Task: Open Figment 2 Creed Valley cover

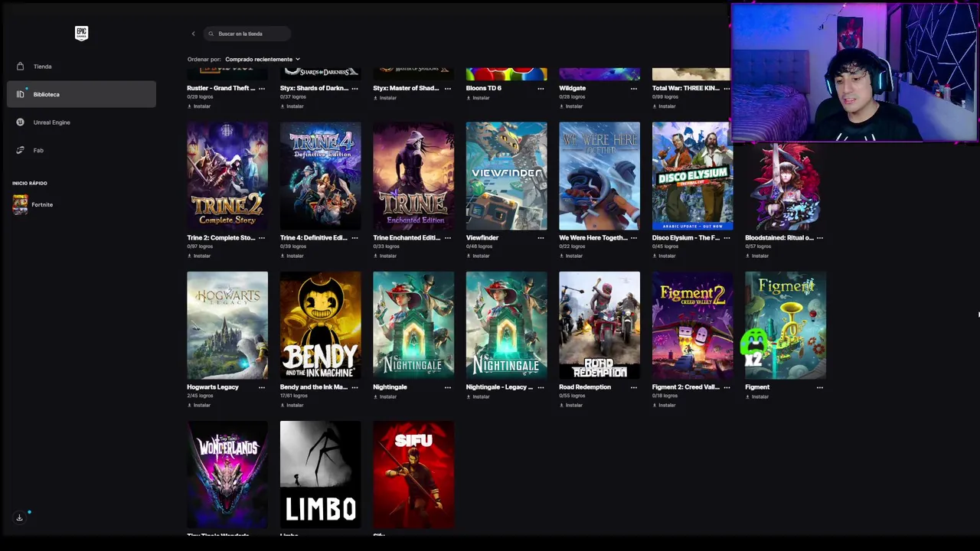Action: [692, 325]
